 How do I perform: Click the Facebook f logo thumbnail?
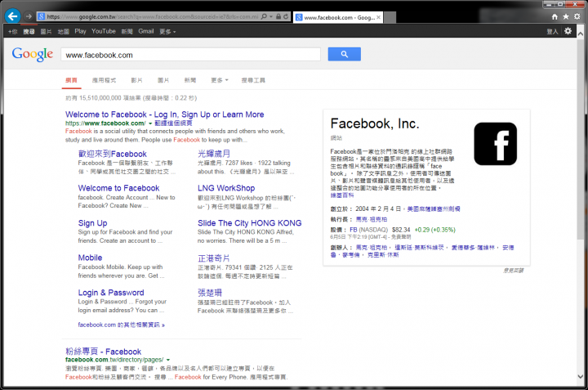coord(495,144)
